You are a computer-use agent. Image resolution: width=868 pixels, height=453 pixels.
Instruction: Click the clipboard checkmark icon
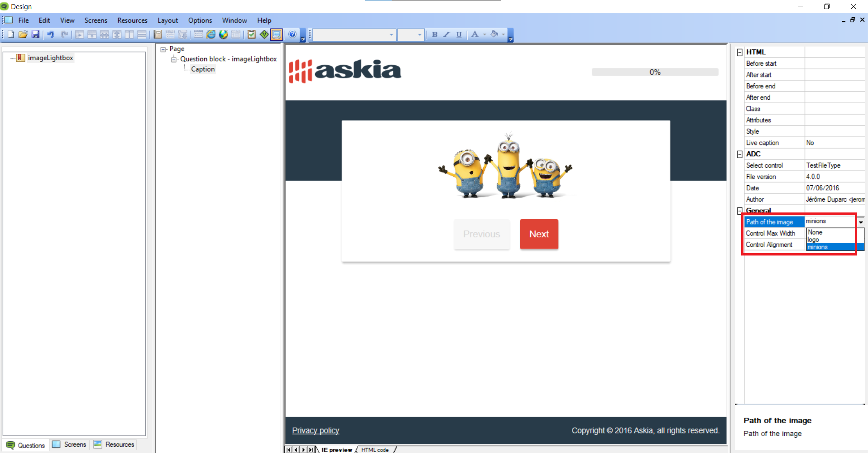251,34
